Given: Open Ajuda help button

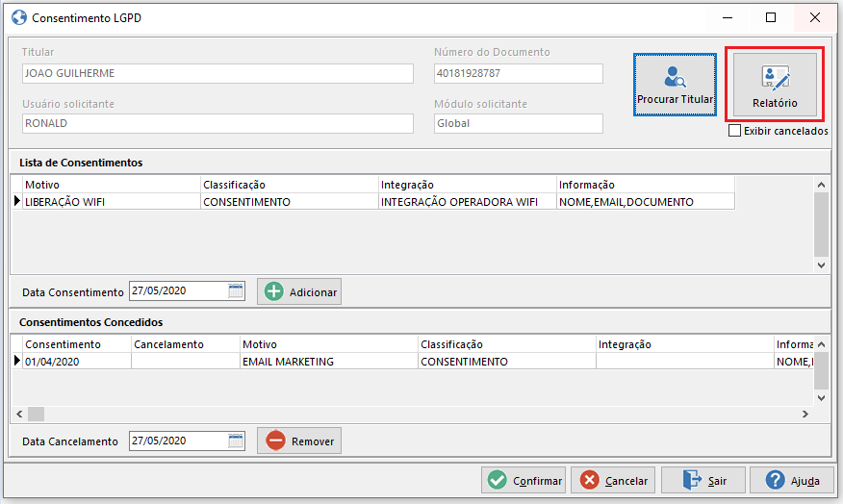Looking at the screenshot, I should pos(792,480).
